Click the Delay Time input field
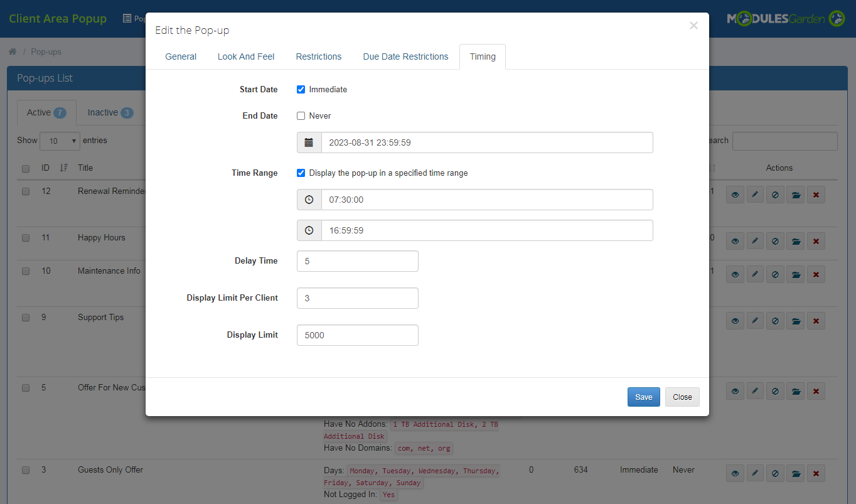The height and width of the screenshot is (504, 856). tap(357, 260)
